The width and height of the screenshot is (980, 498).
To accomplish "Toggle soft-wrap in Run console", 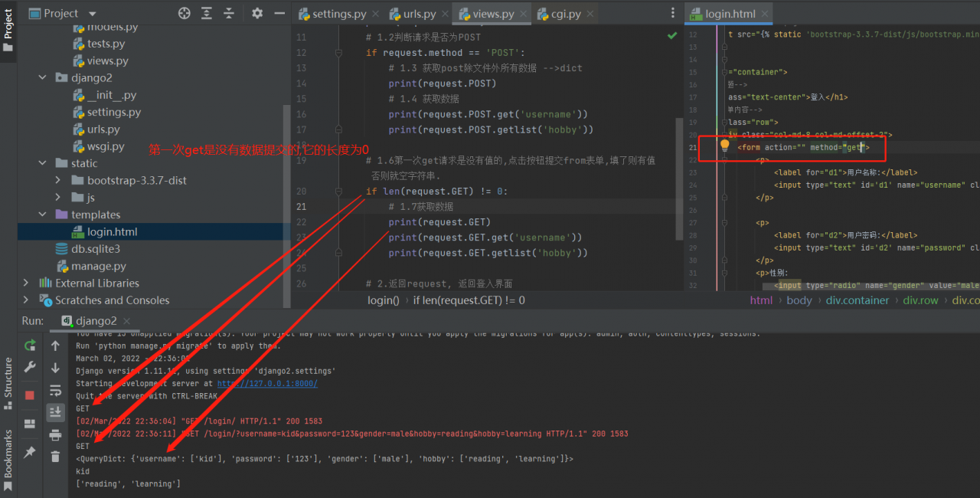I will coord(55,391).
